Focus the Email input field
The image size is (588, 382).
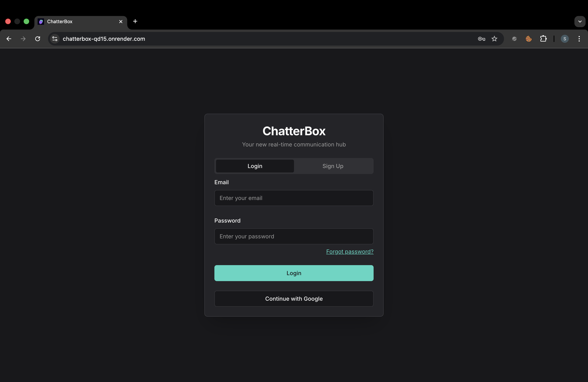294,198
